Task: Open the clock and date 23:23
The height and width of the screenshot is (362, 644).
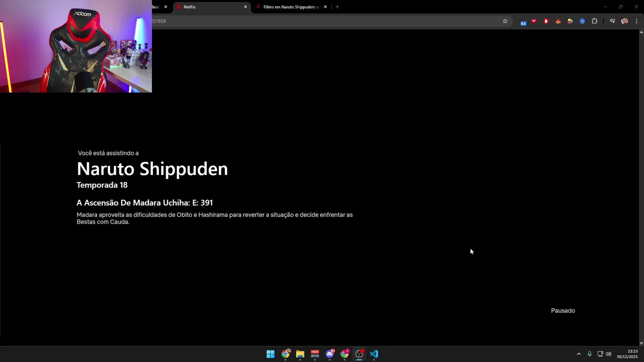Action: coord(627,354)
